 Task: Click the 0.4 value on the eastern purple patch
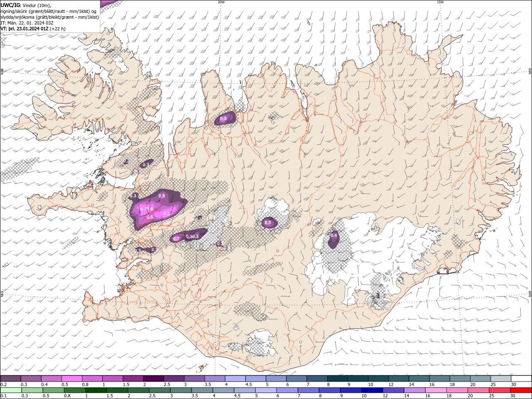pos(333,236)
